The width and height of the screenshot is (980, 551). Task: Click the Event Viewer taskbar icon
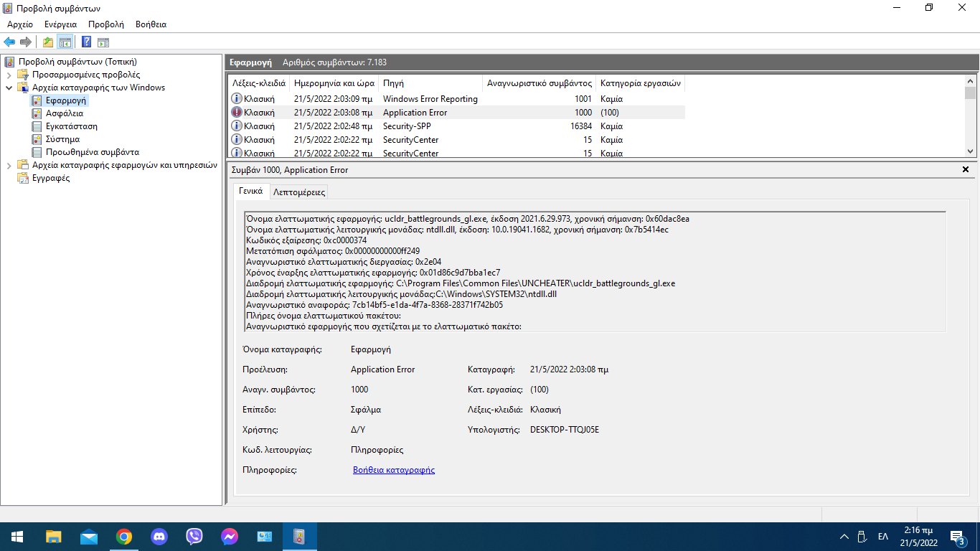[x=299, y=537]
